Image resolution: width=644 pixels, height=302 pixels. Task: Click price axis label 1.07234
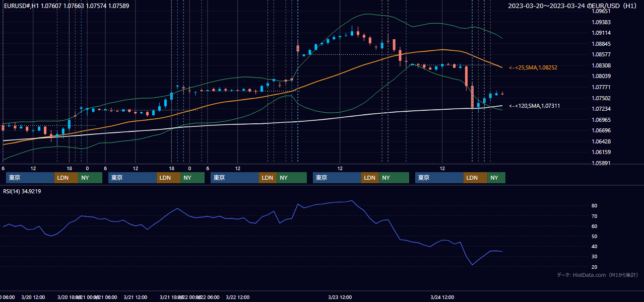click(601, 109)
